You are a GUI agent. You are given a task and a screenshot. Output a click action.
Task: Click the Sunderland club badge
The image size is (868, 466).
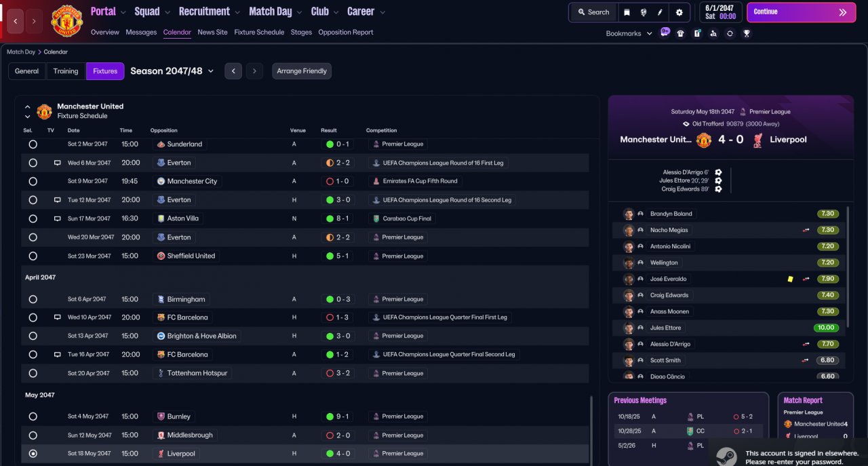click(x=161, y=144)
